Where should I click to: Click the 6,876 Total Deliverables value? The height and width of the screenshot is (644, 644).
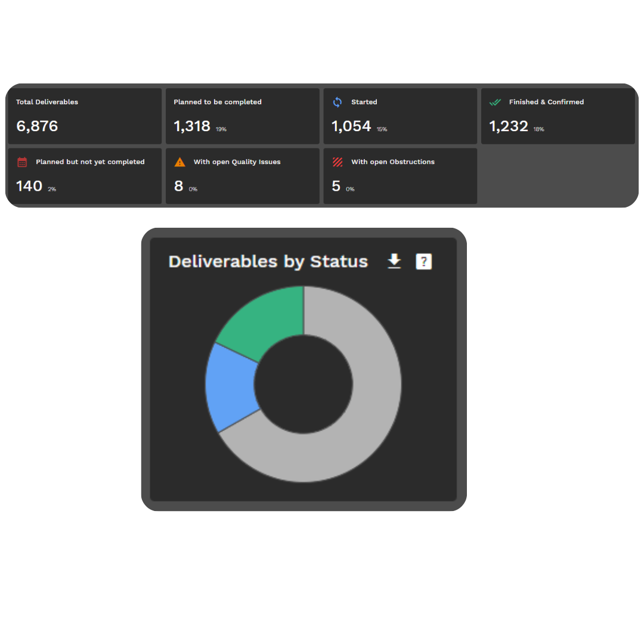(x=37, y=126)
